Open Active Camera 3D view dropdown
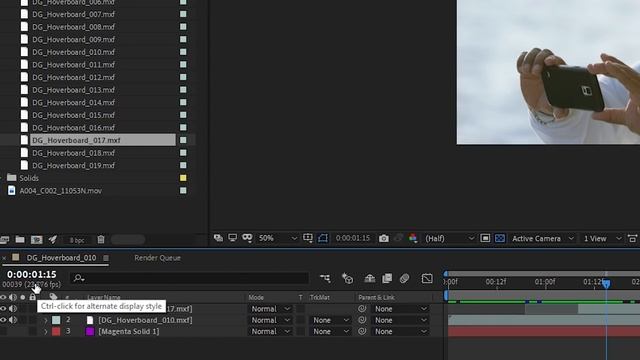 click(543, 238)
